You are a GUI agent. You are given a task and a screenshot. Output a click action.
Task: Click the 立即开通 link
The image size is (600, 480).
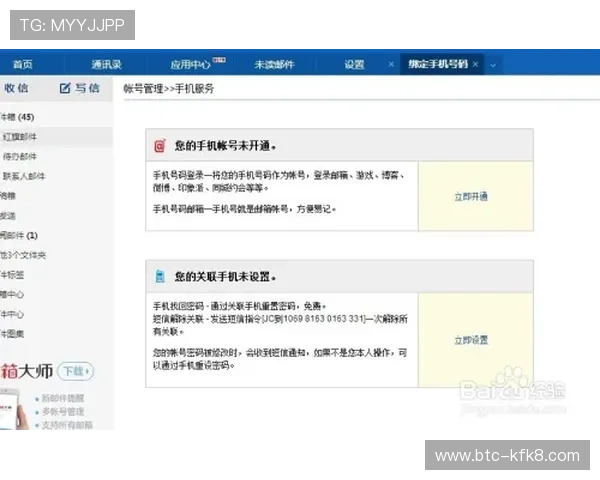pos(471,197)
